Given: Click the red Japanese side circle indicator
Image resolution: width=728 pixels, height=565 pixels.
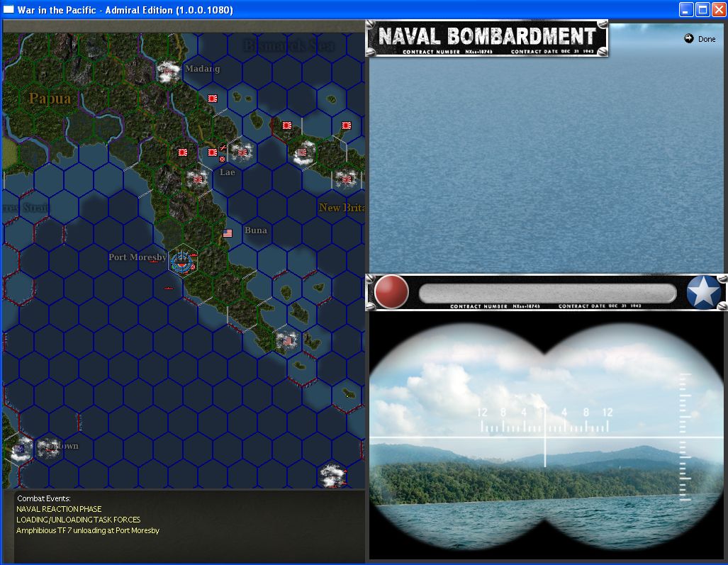Looking at the screenshot, I should [x=391, y=291].
